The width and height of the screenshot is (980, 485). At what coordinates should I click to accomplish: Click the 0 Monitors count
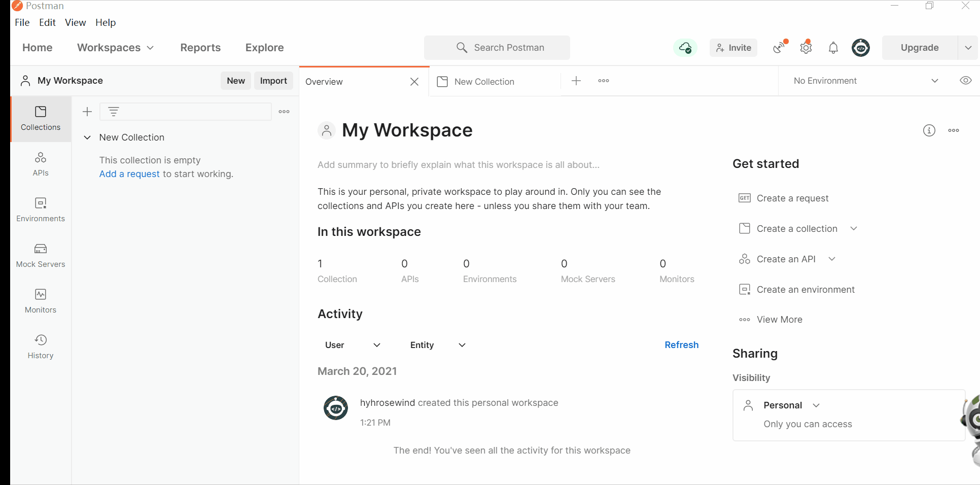click(x=677, y=271)
